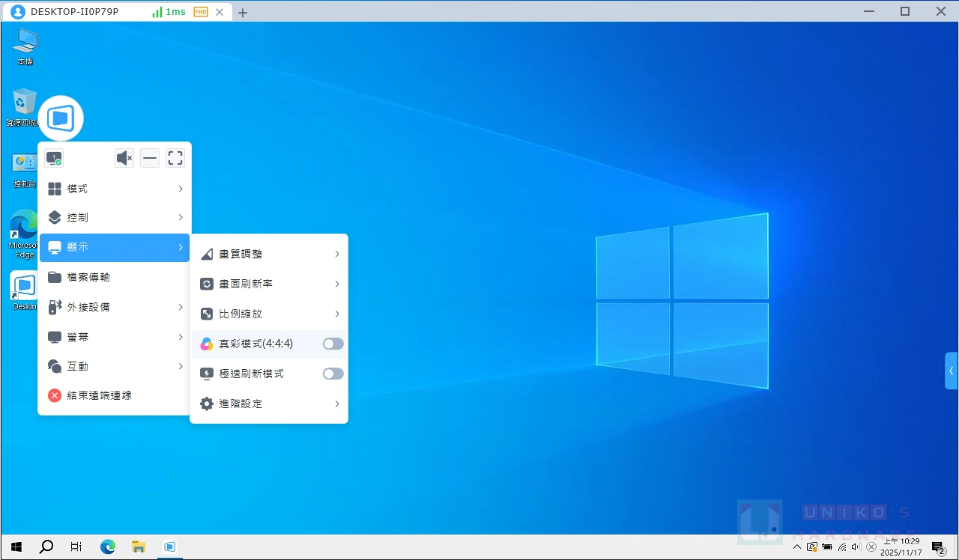This screenshot has height=560, width=959.
Task: Expand the 畫質調整 submenu
Action: [x=269, y=254]
